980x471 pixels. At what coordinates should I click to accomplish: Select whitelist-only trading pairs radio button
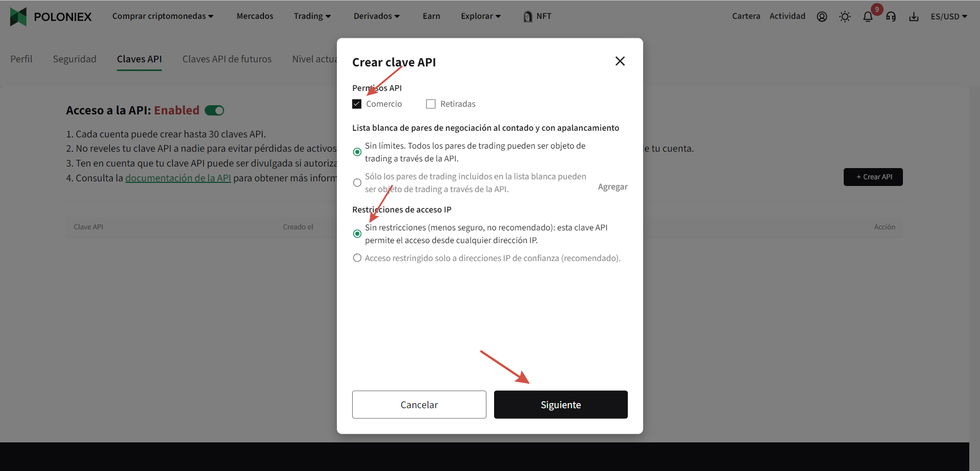[357, 183]
